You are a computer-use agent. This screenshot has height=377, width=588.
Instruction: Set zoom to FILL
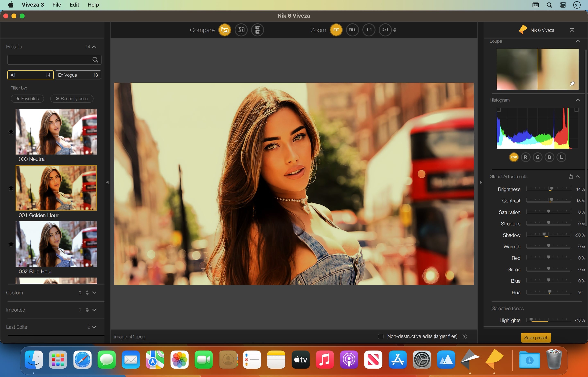click(352, 30)
